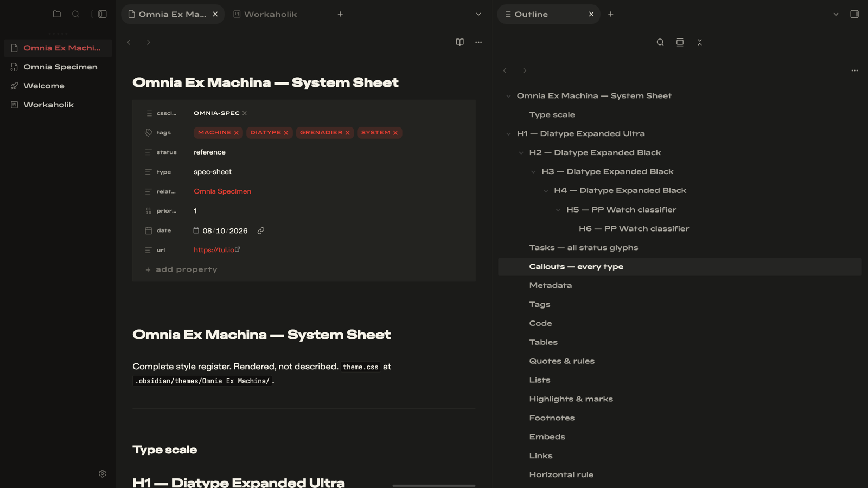Navigate back in the Outline pane
868x488 pixels.
point(505,70)
